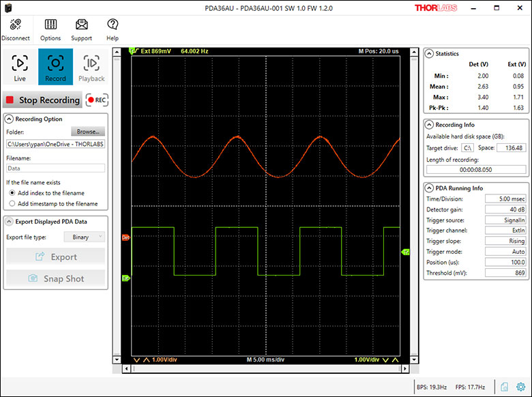Click the Disconnect icon in the toolbar
The width and height of the screenshot is (532, 397).
[x=14, y=25]
